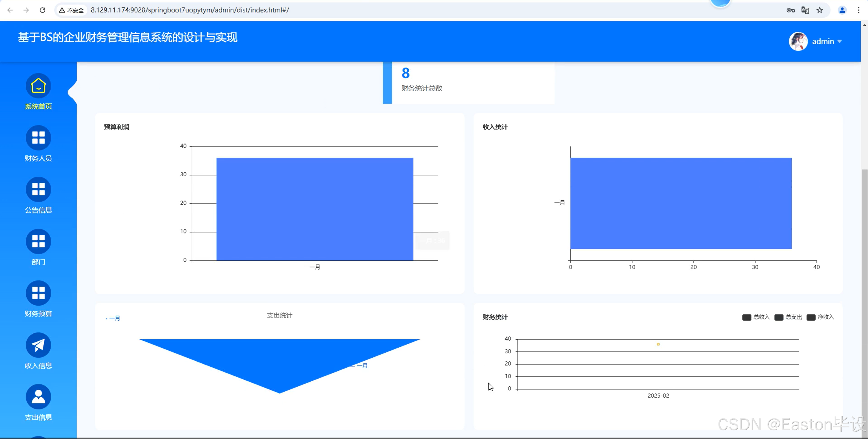Toggle 总支出 legend series
The height and width of the screenshot is (439, 868).
[788, 317]
